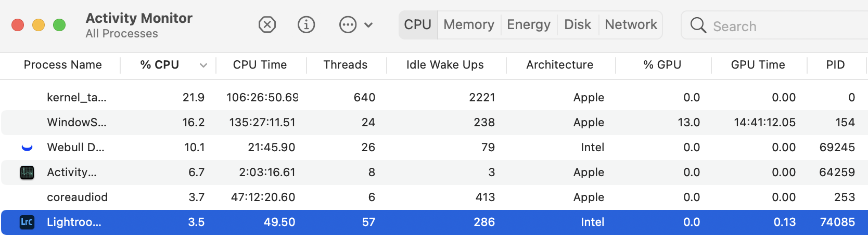Viewport: 868px width, 238px height.
Task: Click the Stop process (X) icon
Action: pyautogui.click(x=267, y=24)
